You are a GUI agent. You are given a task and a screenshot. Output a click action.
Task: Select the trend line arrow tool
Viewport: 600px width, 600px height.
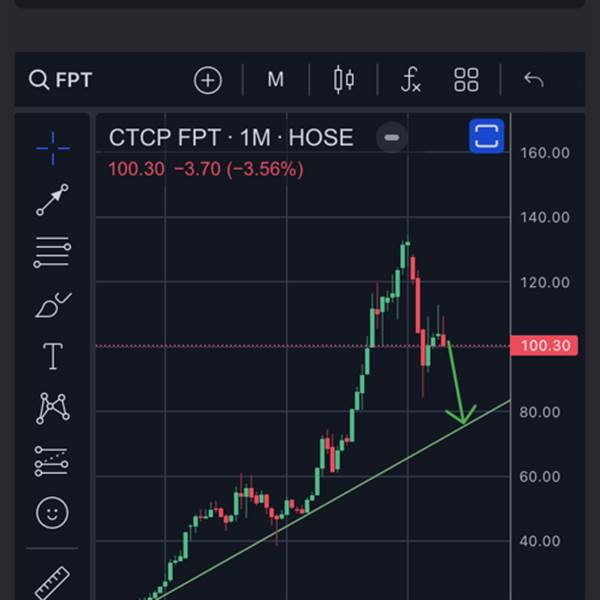pos(52,199)
